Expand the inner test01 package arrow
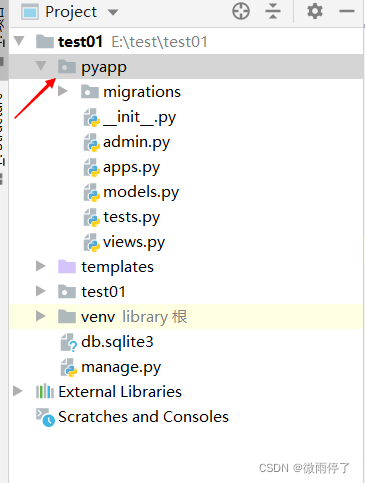Screen dimensions: 365x483 41,291
